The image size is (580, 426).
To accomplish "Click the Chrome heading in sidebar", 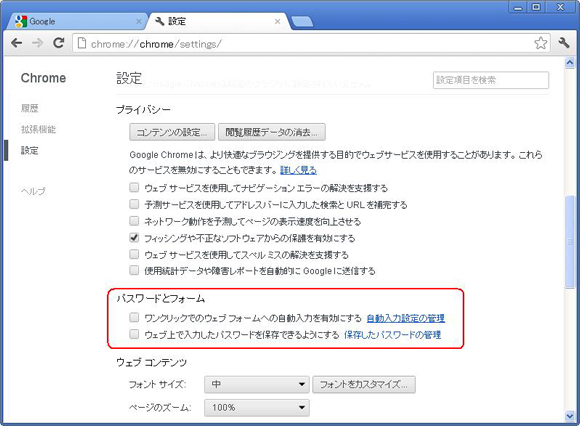I will coord(43,78).
